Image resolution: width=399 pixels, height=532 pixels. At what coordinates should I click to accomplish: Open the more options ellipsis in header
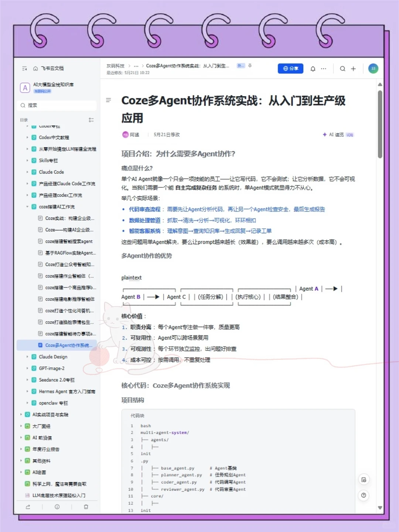[x=324, y=69]
